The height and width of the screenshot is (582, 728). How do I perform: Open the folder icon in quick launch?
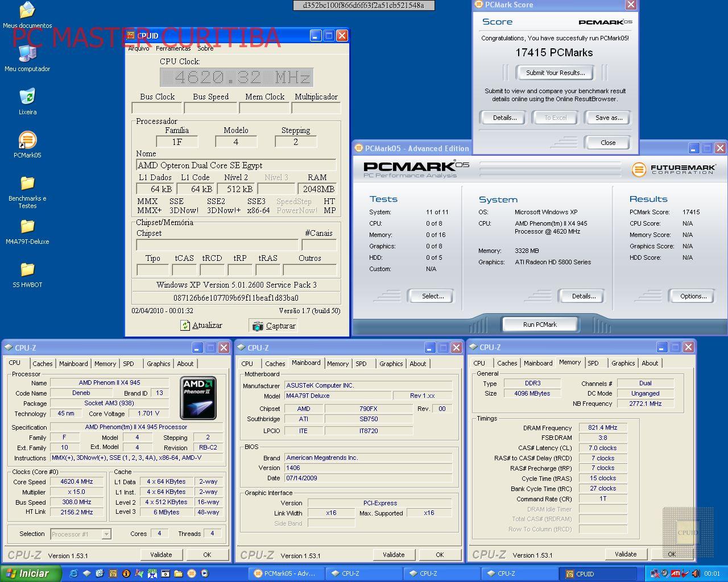tap(178, 573)
